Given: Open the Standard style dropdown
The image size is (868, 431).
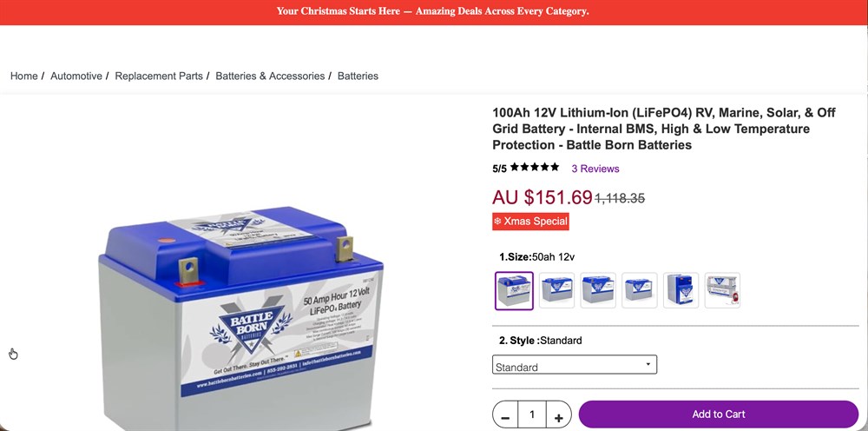Looking at the screenshot, I should (x=575, y=365).
